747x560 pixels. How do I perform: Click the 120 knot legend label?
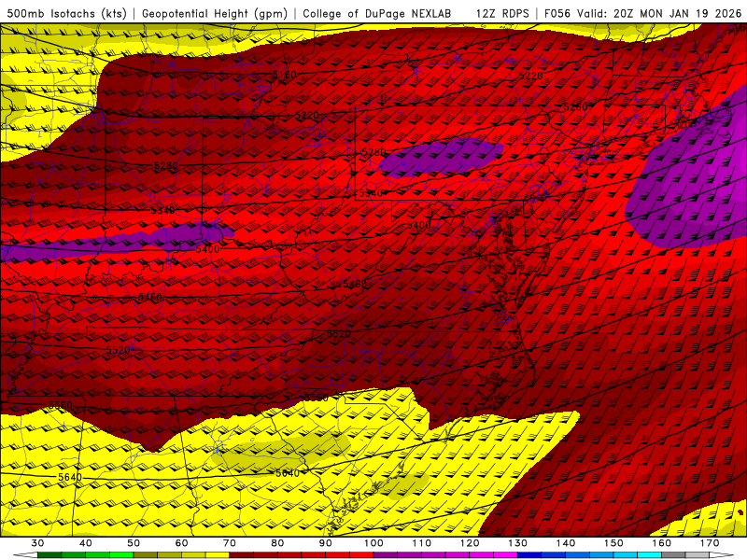point(470,543)
